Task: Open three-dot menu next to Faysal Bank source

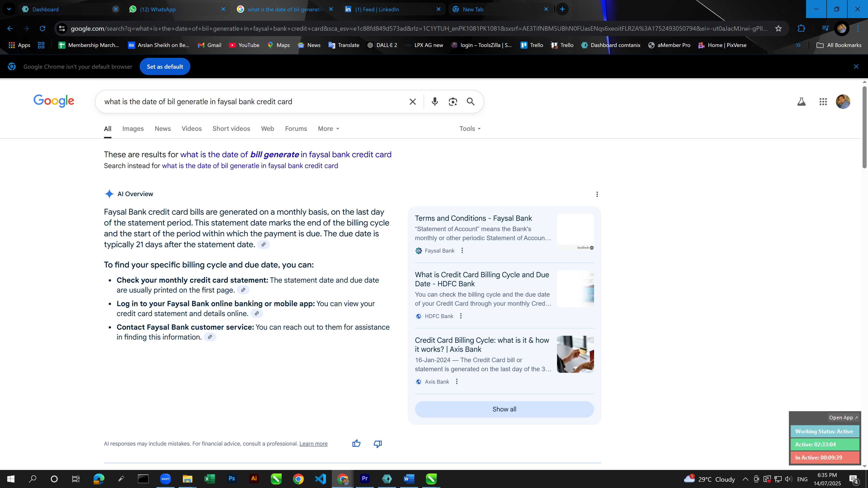Action: (x=462, y=251)
